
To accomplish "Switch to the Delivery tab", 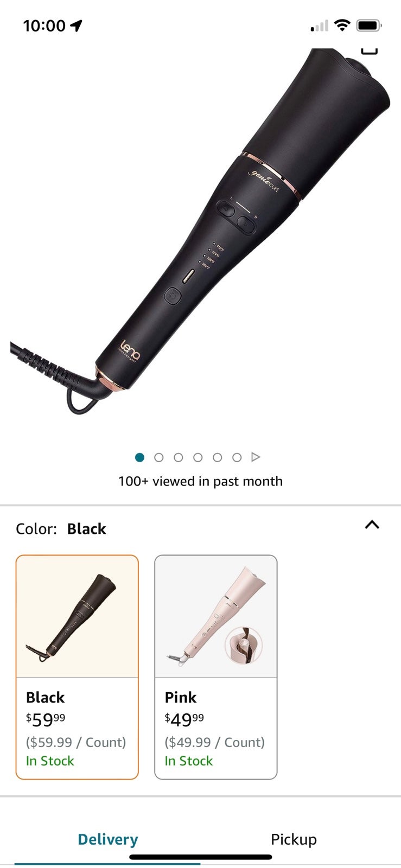I will click(107, 839).
